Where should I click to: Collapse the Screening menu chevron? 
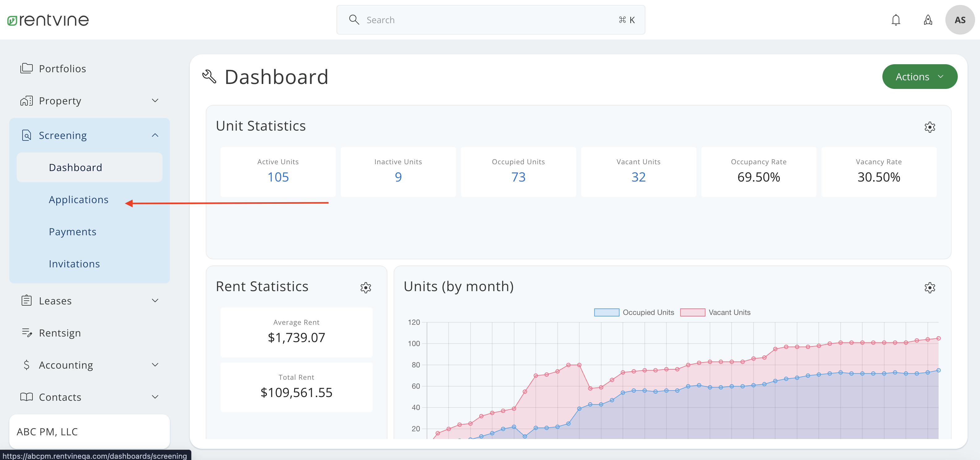pyautogui.click(x=155, y=135)
